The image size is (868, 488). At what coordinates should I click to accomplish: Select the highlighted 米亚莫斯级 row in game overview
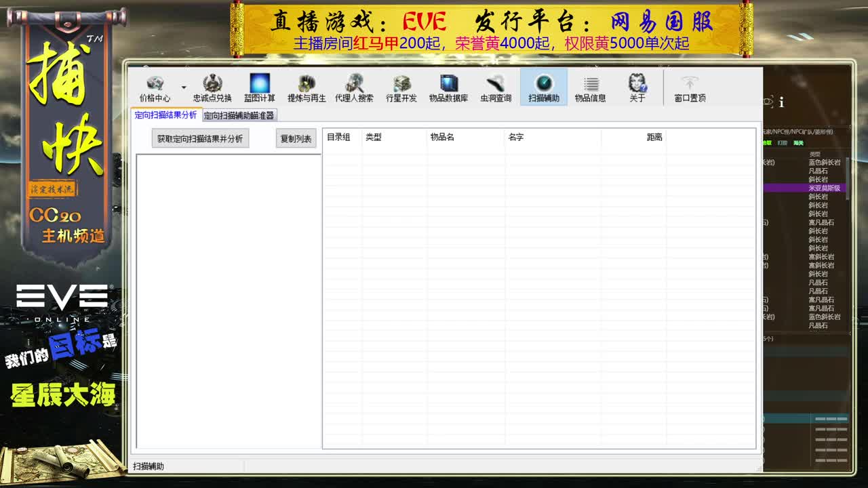click(x=805, y=188)
